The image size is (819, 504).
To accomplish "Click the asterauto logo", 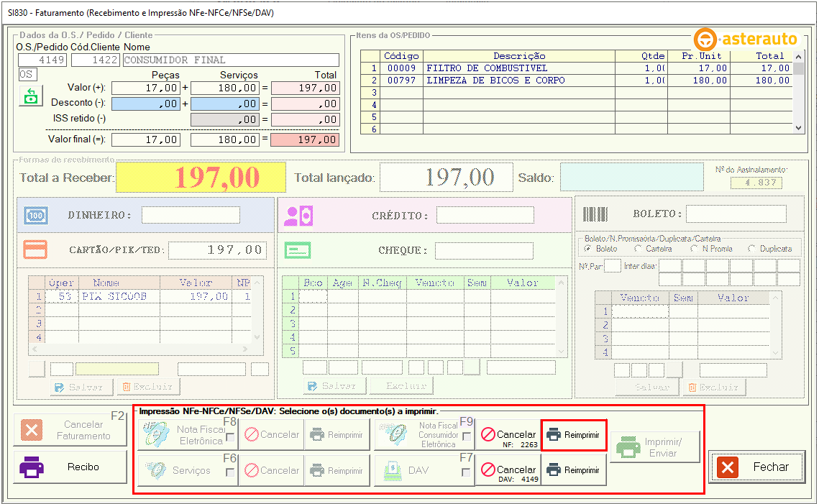I will pos(746,39).
